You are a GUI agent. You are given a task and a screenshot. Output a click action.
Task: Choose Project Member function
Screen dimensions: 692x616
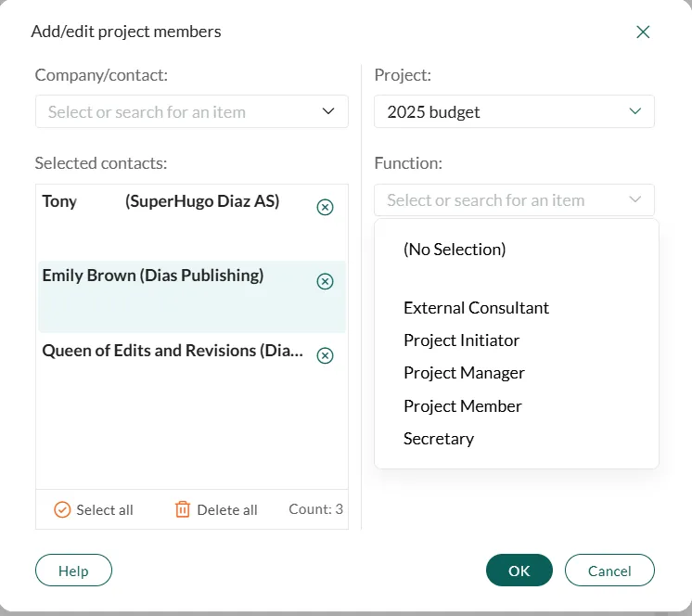462,406
